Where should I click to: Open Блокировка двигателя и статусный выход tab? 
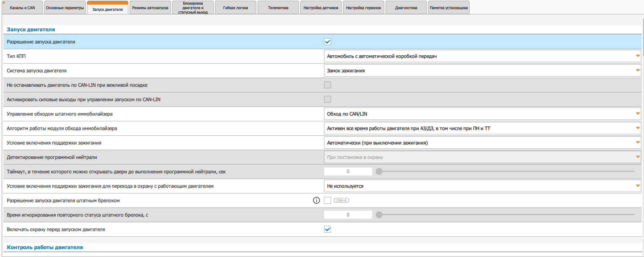pyautogui.click(x=193, y=8)
